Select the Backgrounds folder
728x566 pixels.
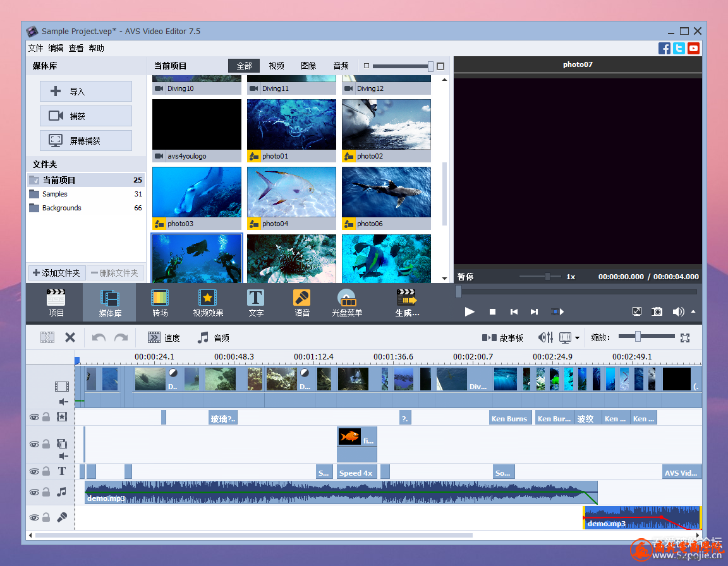pyautogui.click(x=86, y=208)
